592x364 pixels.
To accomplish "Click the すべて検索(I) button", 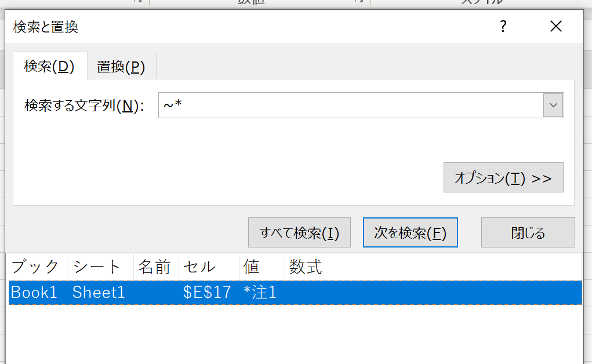I will (299, 232).
